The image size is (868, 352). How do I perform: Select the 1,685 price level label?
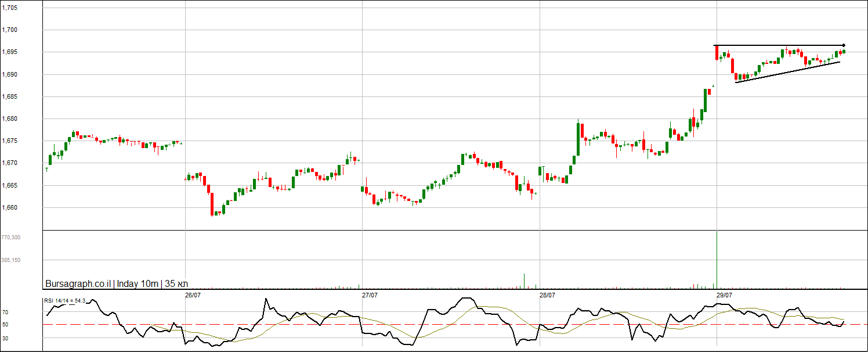(9, 97)
